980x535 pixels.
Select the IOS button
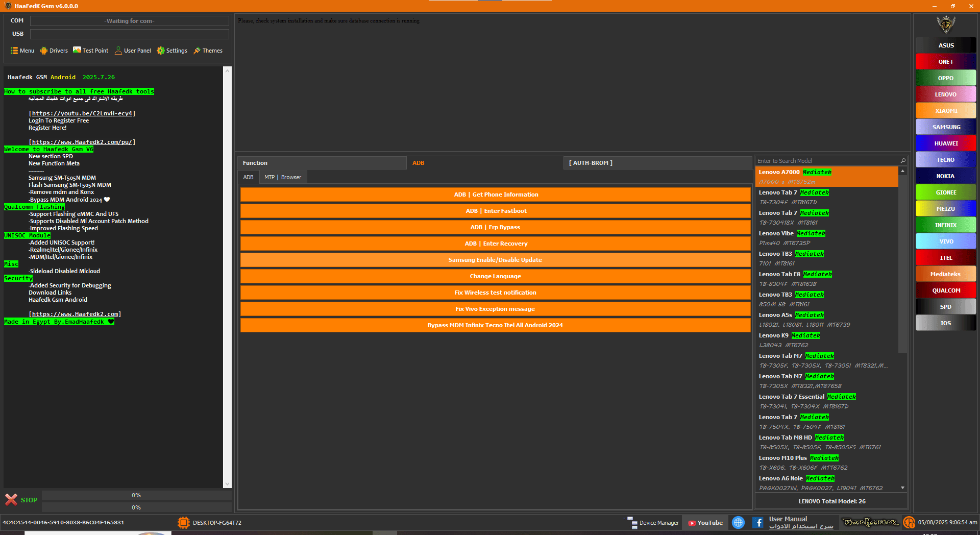[x=946, y=323]
